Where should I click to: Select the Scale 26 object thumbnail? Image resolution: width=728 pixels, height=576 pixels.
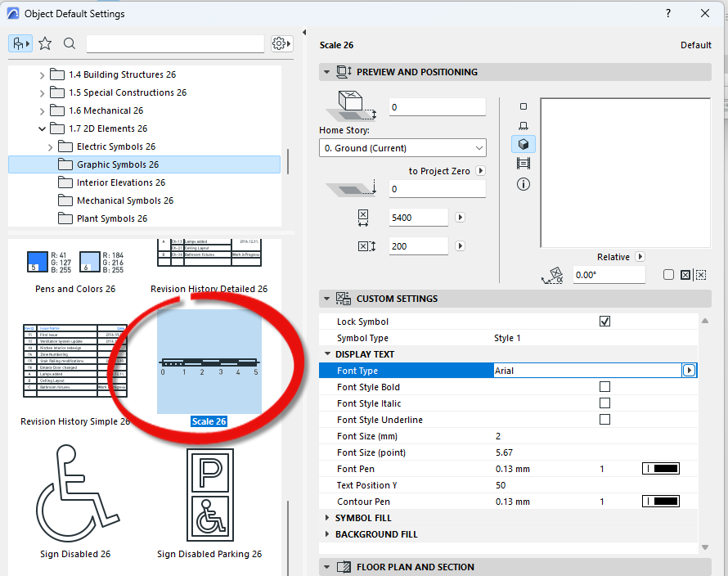pos(209,362)
